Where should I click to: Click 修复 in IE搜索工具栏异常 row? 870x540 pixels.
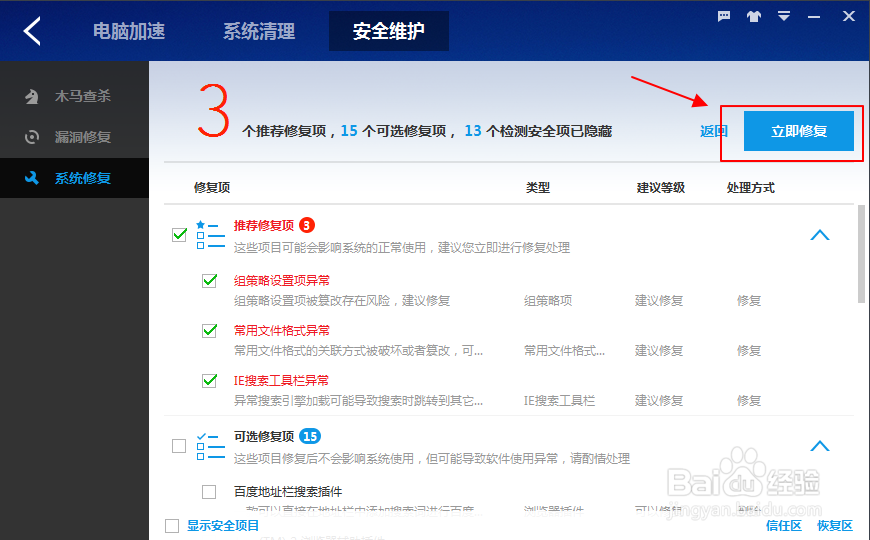[749, 401]
